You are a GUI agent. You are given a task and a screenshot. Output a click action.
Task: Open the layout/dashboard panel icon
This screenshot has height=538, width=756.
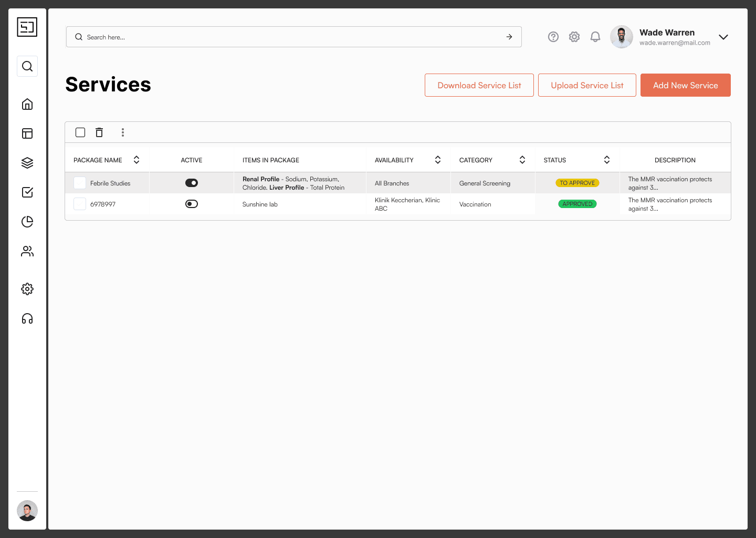point(27,133)
